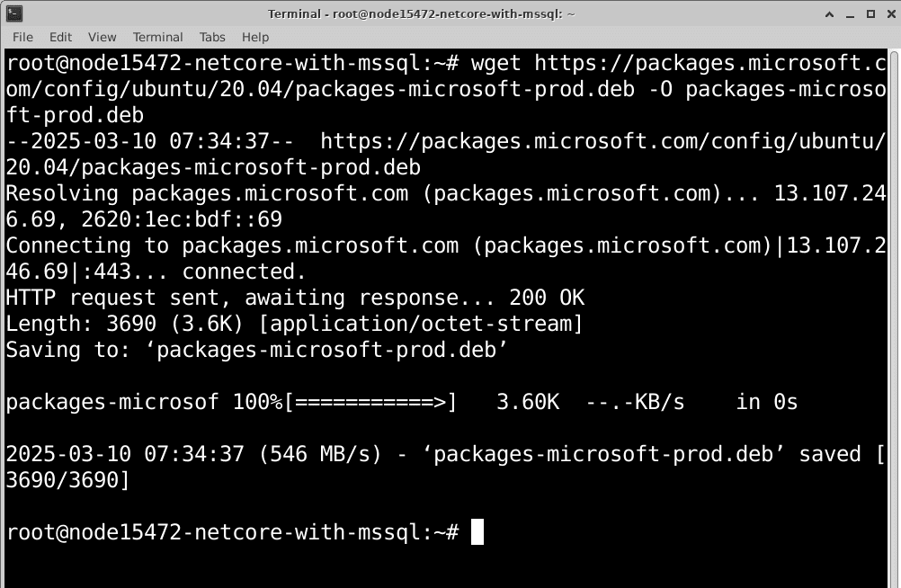Maximize the Terminal window
901x588 pixels.
pos(869,13)
